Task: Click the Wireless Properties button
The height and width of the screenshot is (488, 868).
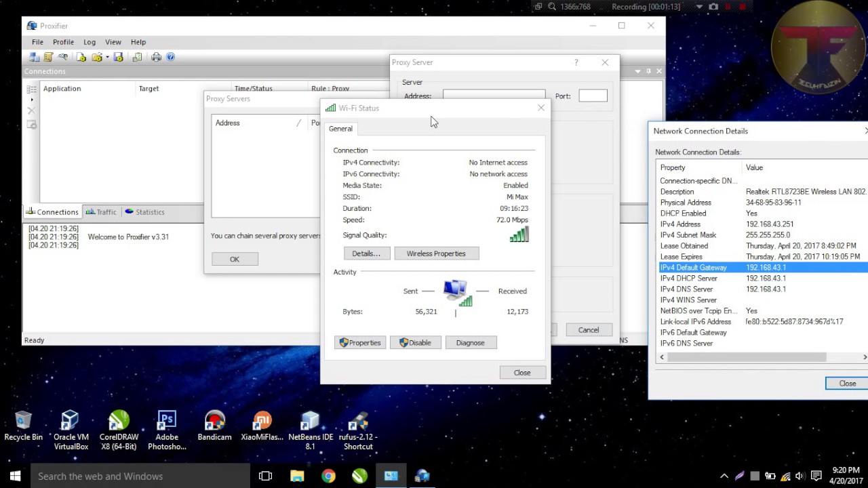Action: point(436,253)
